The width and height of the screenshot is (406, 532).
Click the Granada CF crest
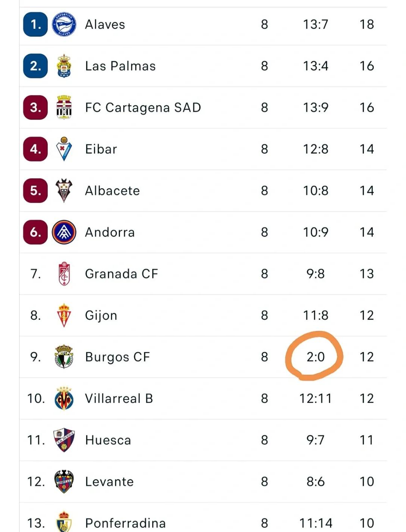64,274
